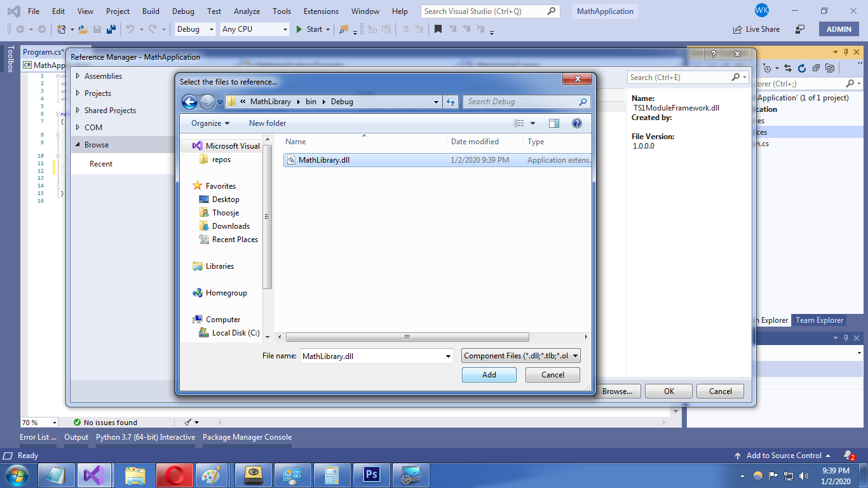Click the Search Visual Studio box
This screenshot has width=868, height=488.
pyautogui.click(x=491, y=11)
